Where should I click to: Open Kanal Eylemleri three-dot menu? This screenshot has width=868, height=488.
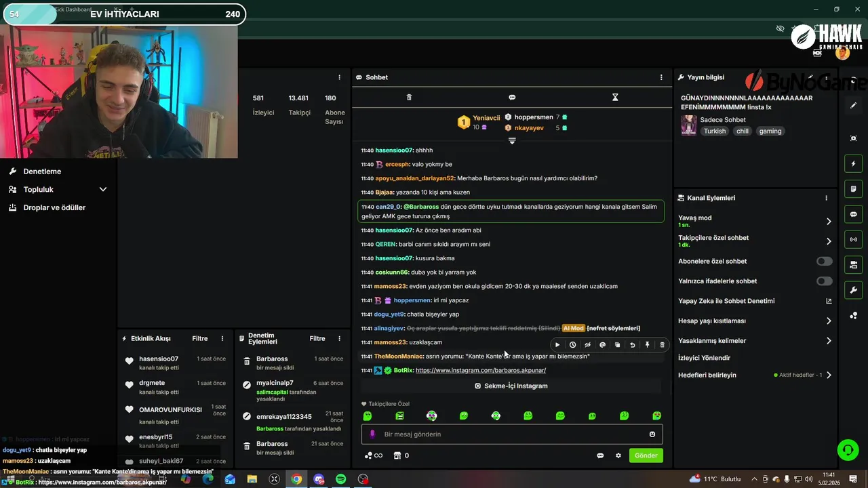tap(826, 198)
